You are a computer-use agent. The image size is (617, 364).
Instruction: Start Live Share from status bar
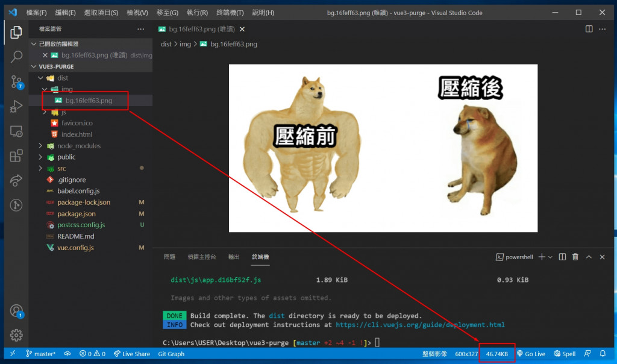click(x=132, y=354)
